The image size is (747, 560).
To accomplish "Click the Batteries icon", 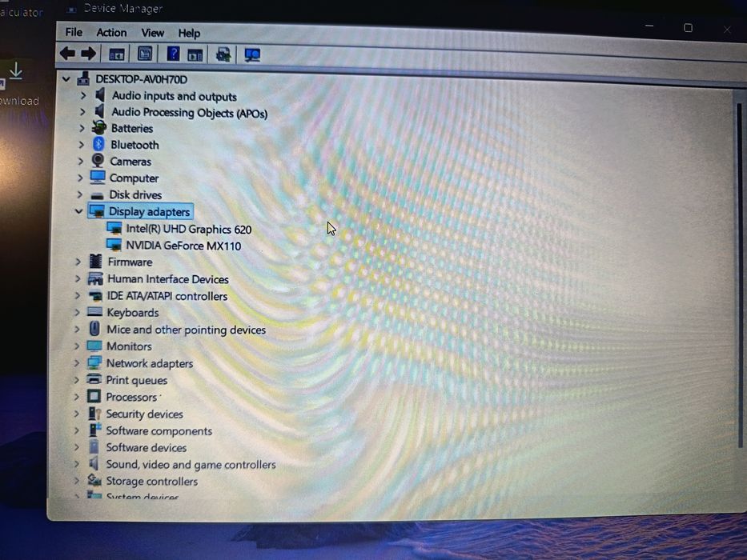I will (98, 128).
